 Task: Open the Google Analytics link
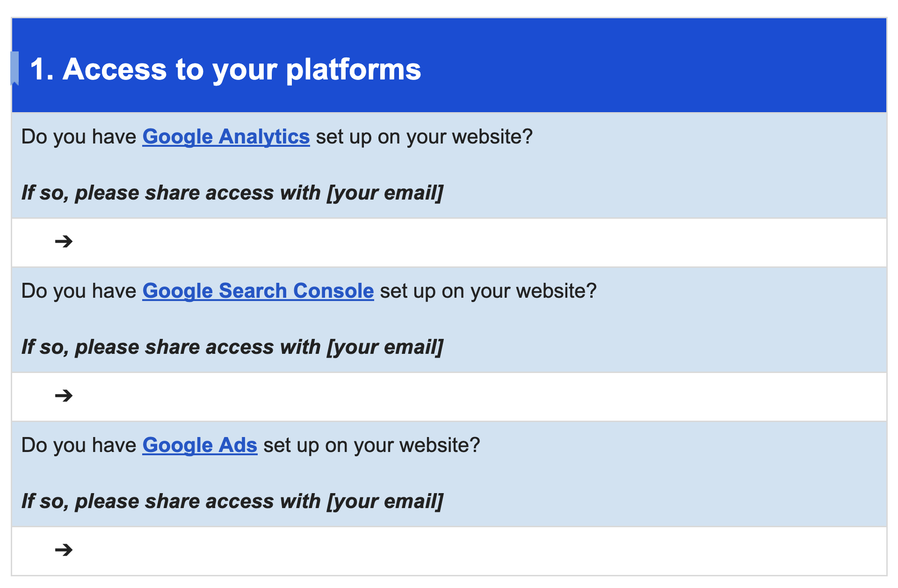226,137
